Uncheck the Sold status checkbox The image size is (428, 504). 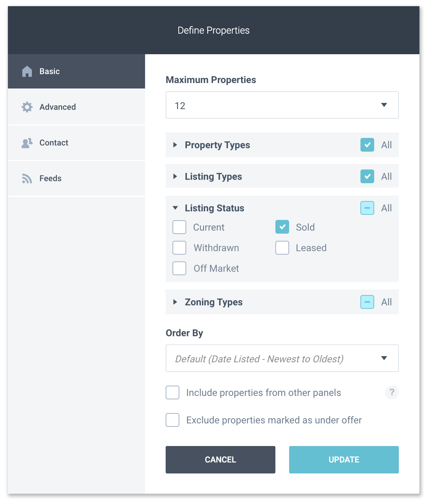pos(282,227)
